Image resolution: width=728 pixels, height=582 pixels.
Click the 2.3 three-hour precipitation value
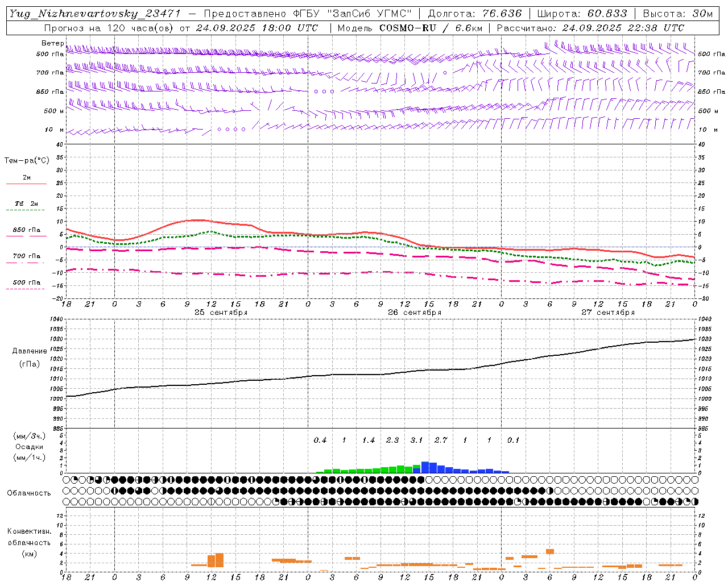click(392, 440)
